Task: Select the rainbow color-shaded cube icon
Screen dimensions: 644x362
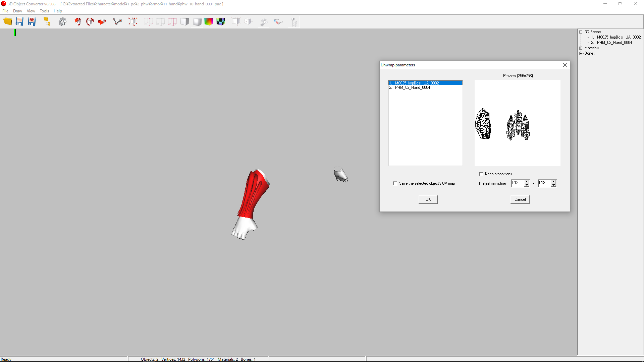Action: click(x=209, y=22)
